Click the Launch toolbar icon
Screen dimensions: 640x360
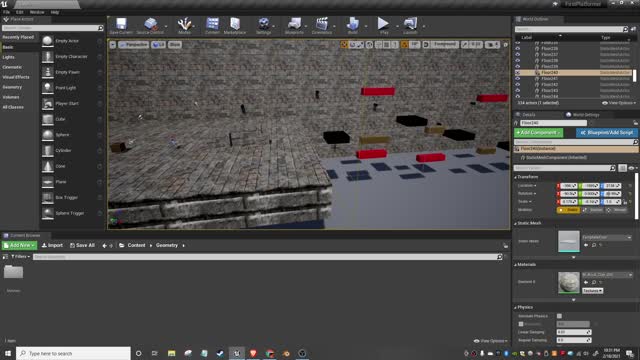tap(410, 26)
